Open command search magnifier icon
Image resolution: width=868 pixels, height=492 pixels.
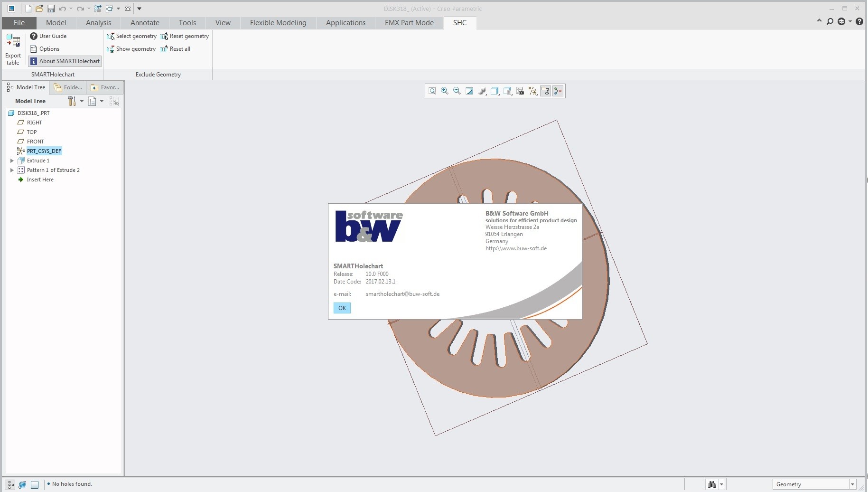(830, 22)
